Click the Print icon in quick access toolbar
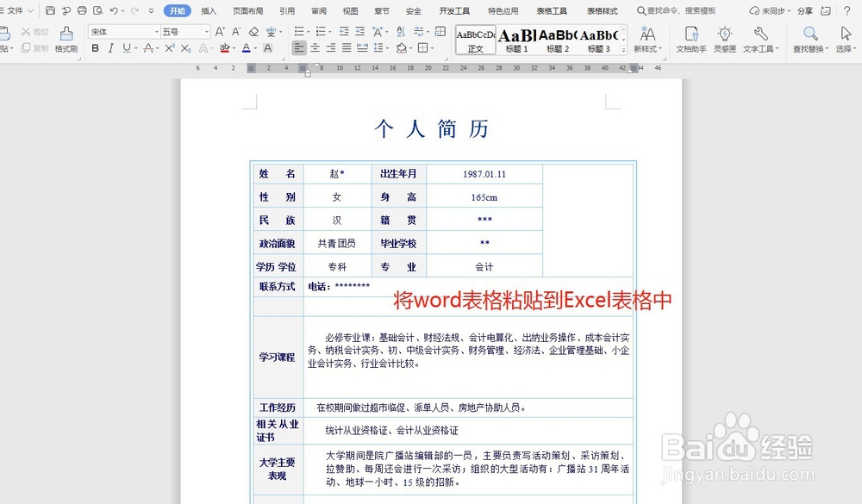Image resolution: width=862 pixels, height=504 pixels. coord(82,10)
